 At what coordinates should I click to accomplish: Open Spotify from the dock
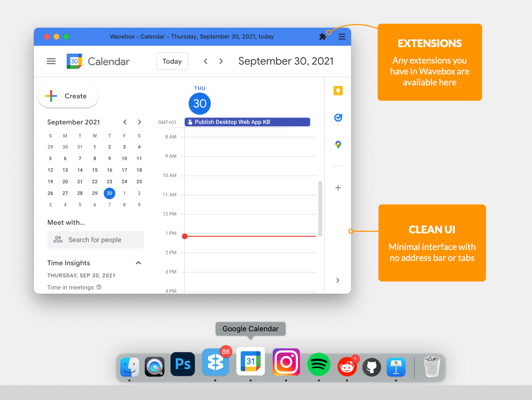click(319, 364)
